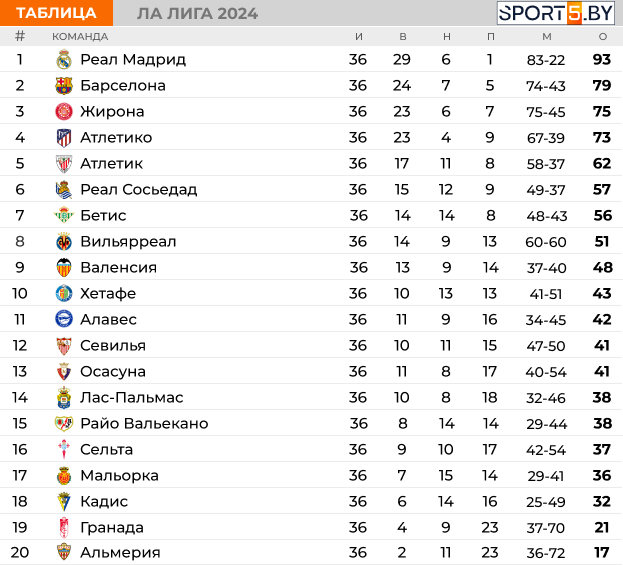Image resolution: width=623 pixels, height=565 pixels.
Task: Click the Getafe blue crest
Action: (x=64, y=294)
